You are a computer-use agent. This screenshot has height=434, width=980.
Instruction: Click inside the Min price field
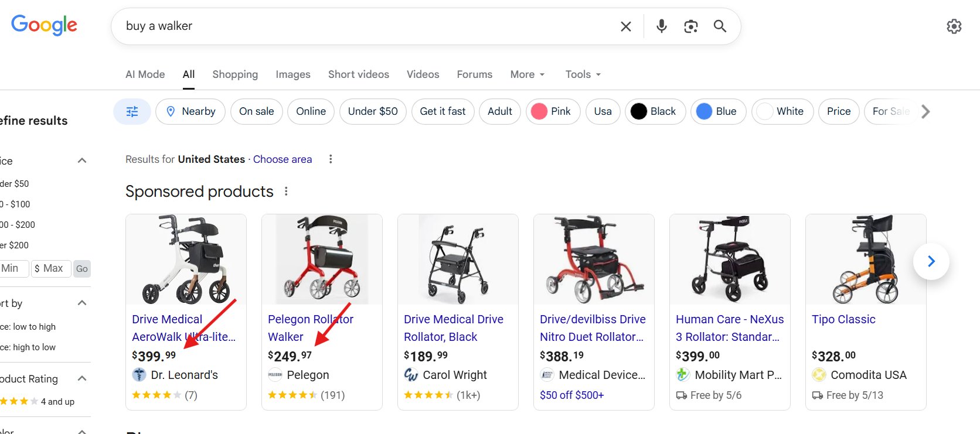click(x=12, y=268)
